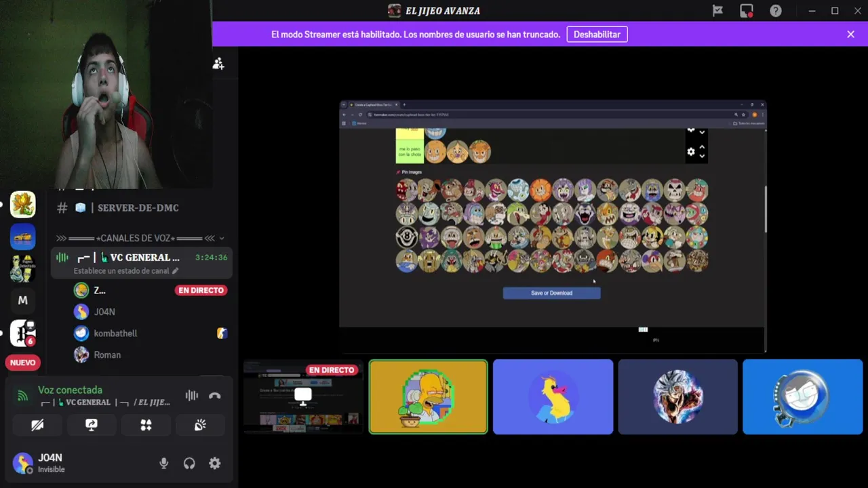Open screen share options button
Viewport: 868px width, 488px height.
92,425
